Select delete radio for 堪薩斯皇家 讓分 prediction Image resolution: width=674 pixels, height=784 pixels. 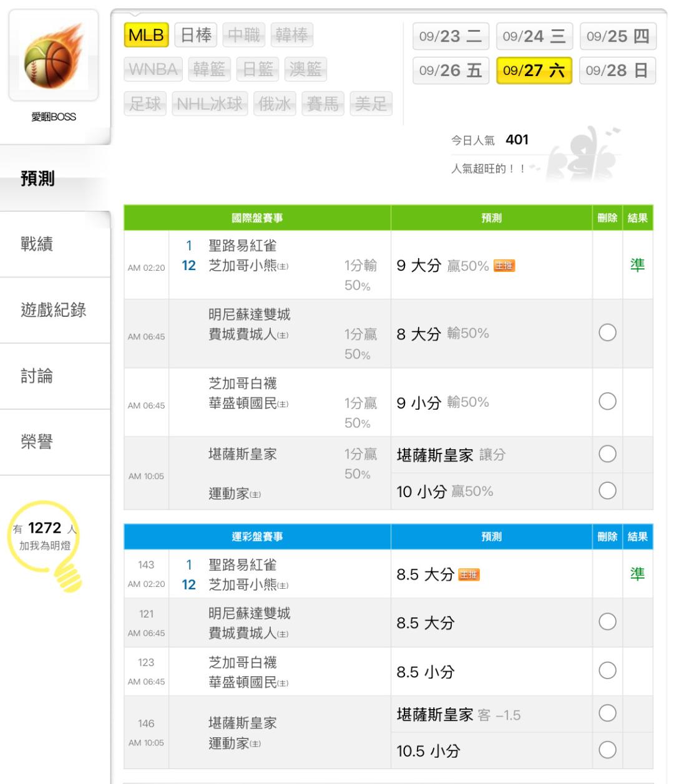(607, 454)
